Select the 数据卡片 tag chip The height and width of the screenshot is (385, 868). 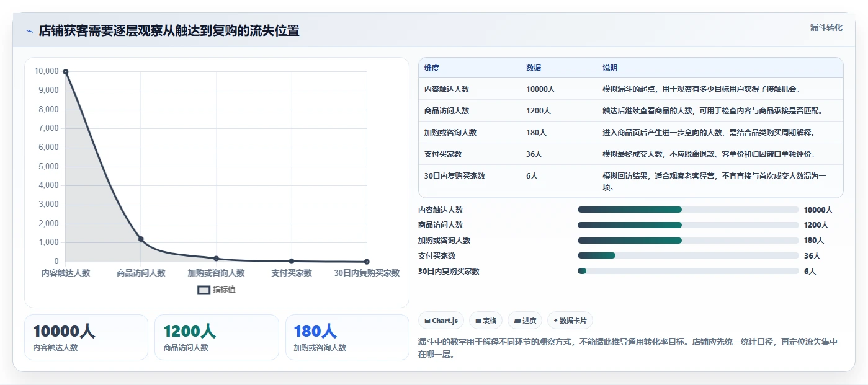point(570,321)
